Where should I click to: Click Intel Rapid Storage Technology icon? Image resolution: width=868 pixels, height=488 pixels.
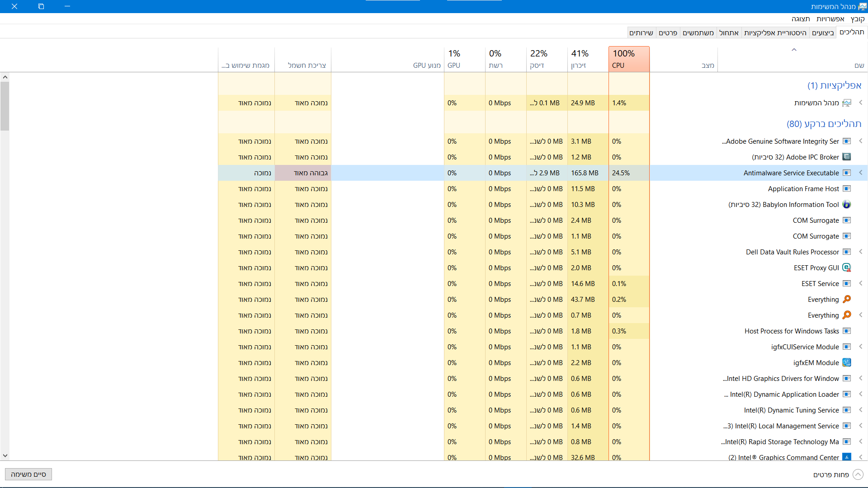(x=847, y=442)
